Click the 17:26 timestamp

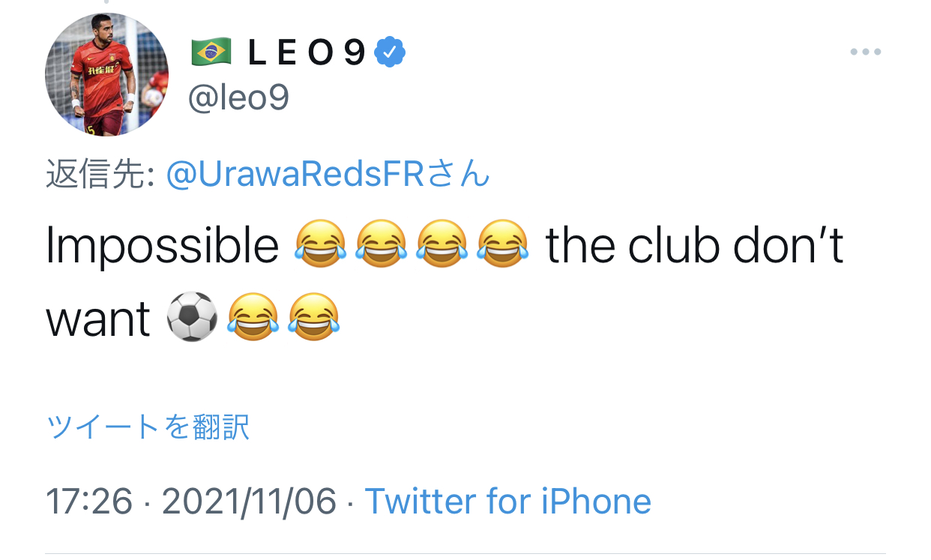(89, 501)
